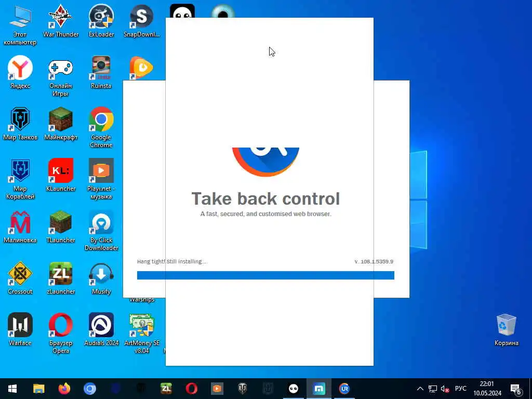Screen dimensions: 532x399
Task: Open the Браузер Opera desktop shortcut
Action: (61, 334)
